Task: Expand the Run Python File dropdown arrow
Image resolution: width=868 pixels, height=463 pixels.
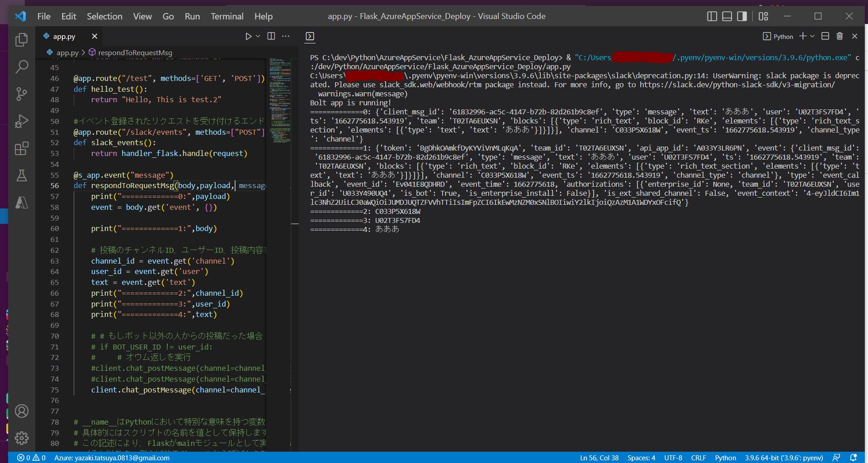Action: [258, 36]
